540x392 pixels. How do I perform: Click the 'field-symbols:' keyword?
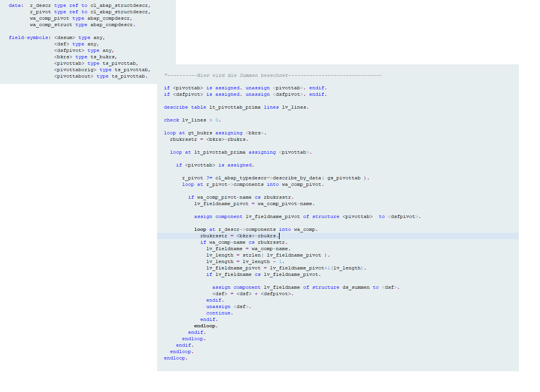(x=30, y=38)
